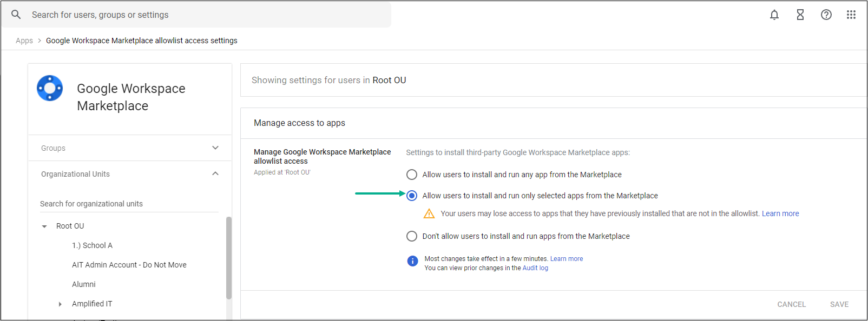Expand the Amplified IT node arrow
This screenshot has height=321, width=868.
click(60, 304)
